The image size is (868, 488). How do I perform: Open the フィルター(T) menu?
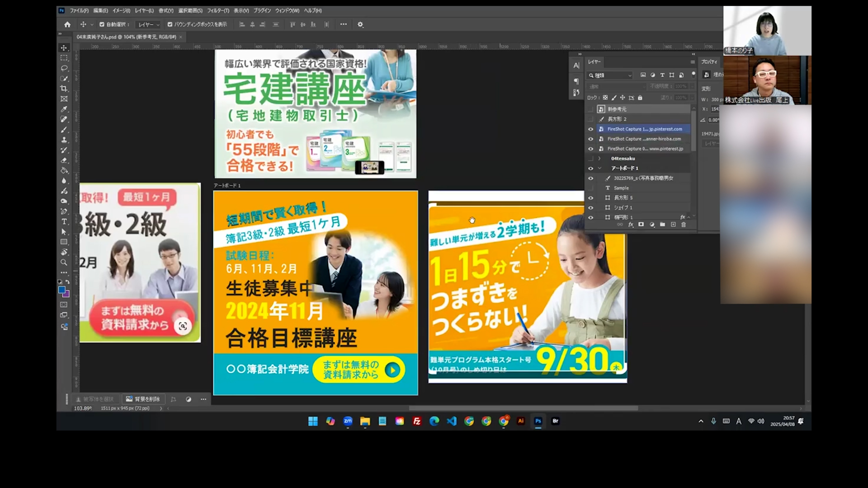click(x=218, y=10)
